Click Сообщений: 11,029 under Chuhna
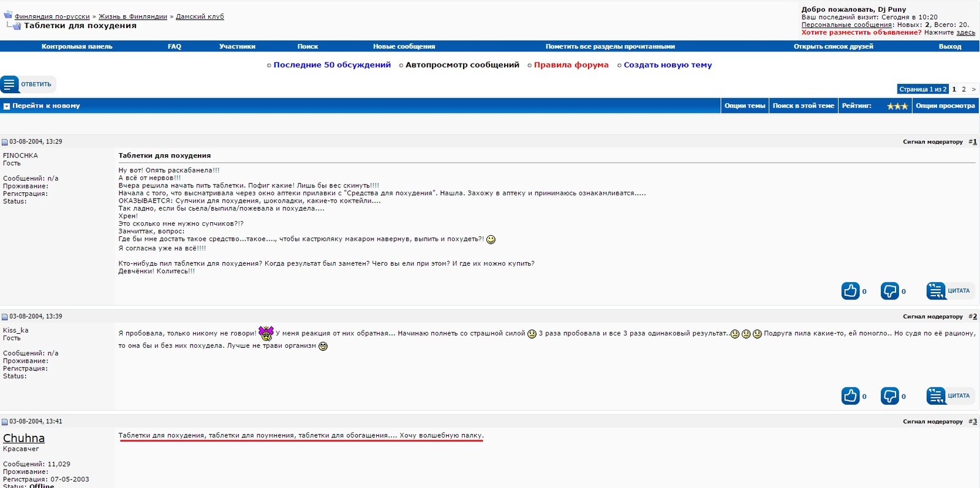 pos(37,465)
